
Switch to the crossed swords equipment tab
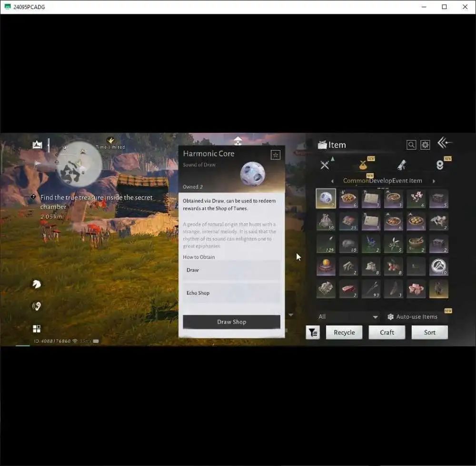[325, 165]
